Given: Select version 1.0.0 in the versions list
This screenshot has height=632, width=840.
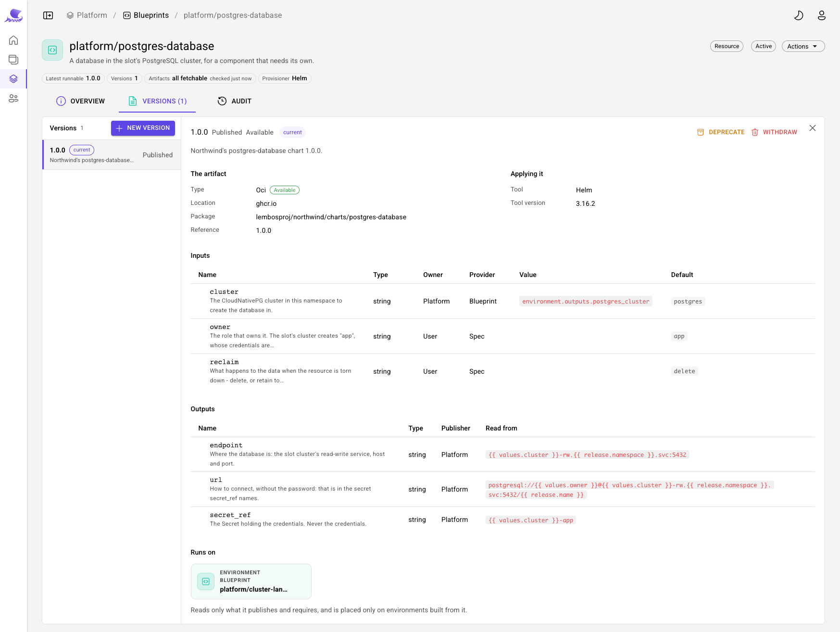Looking at the screenshot, I should (x=112, y=155).
